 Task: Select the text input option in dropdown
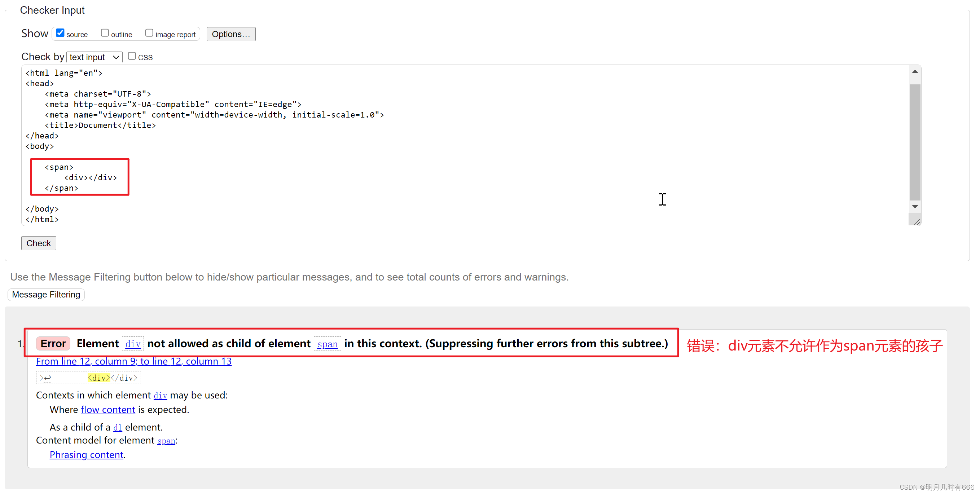[93, 57]
